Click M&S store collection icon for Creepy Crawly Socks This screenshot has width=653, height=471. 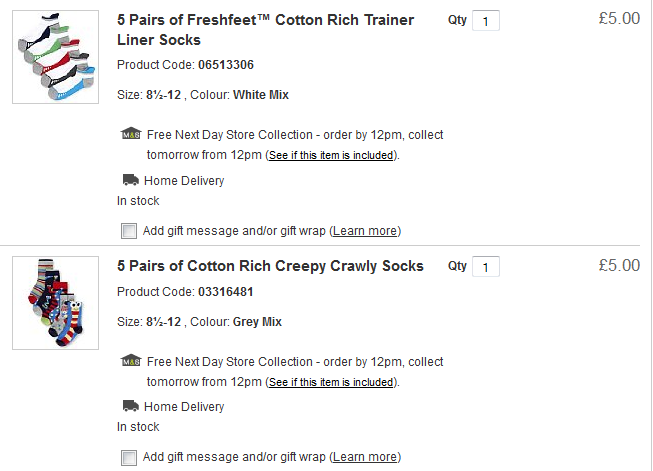pos(130,361)
